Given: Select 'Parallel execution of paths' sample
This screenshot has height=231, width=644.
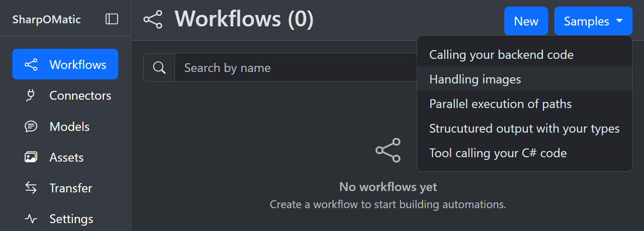Looking at the screenshot, I should [x=500, y=104].
